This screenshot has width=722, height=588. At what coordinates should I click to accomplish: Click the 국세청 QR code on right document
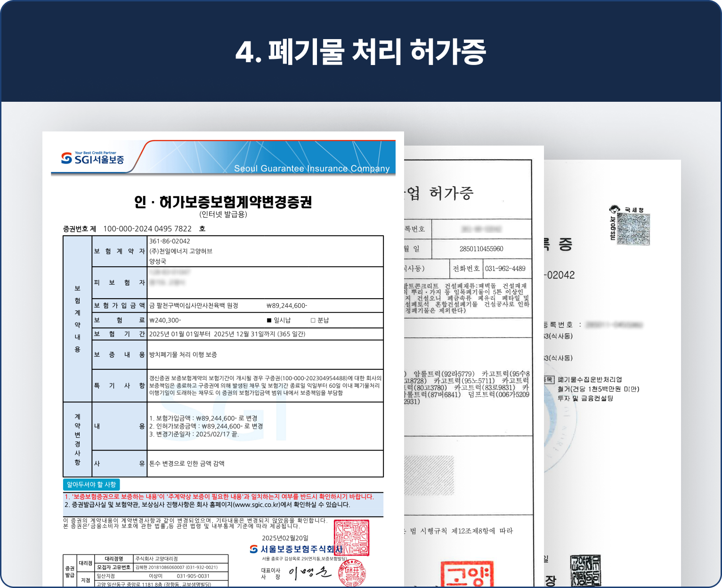click(x=633, y=229)
